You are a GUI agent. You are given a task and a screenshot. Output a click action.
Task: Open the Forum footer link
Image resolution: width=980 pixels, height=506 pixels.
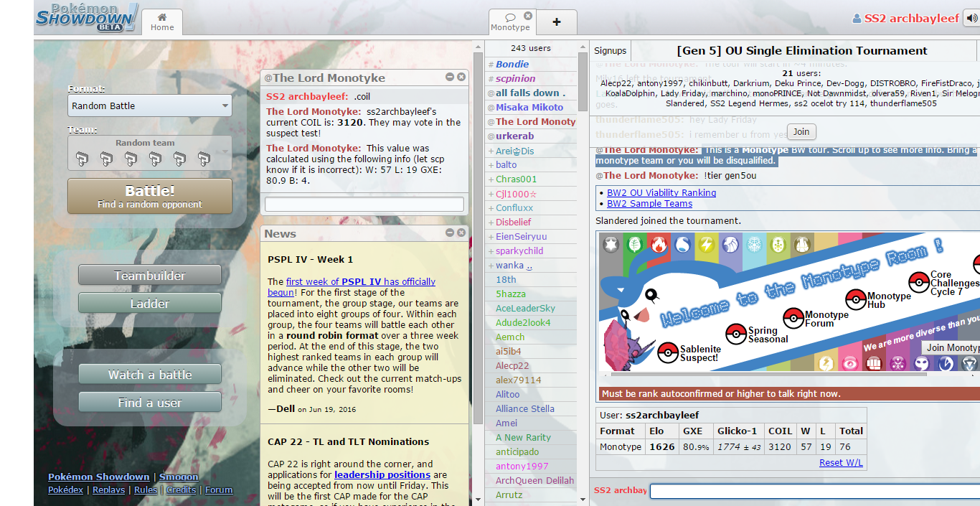coord(219,489)
